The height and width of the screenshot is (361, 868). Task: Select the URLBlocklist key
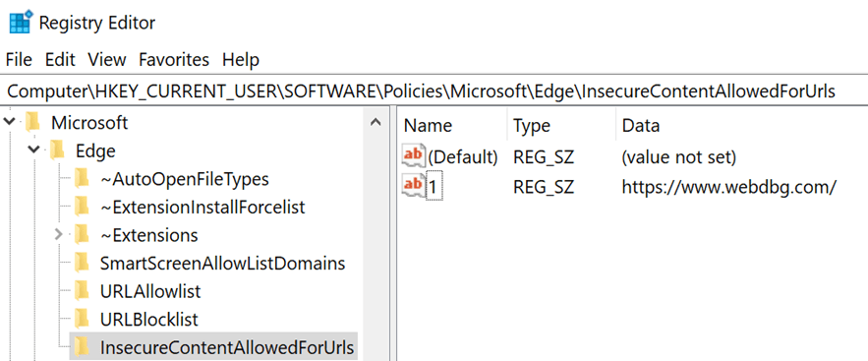tap(148, 320)
